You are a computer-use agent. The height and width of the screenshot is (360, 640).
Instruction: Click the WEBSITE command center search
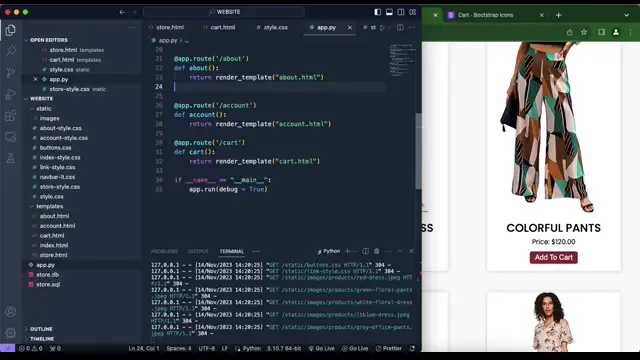[224, 12]
